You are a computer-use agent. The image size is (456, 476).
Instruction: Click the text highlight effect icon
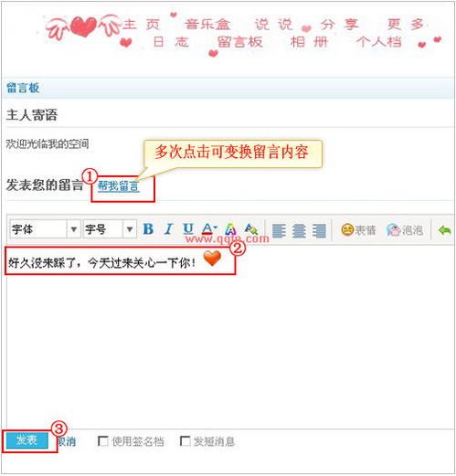tap(251, 229)
